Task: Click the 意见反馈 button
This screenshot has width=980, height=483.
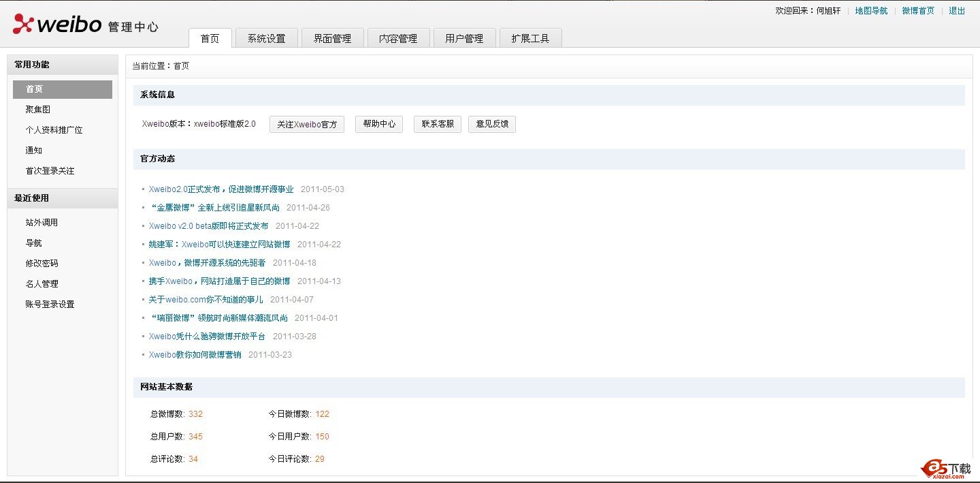Action: pos(492,124)
